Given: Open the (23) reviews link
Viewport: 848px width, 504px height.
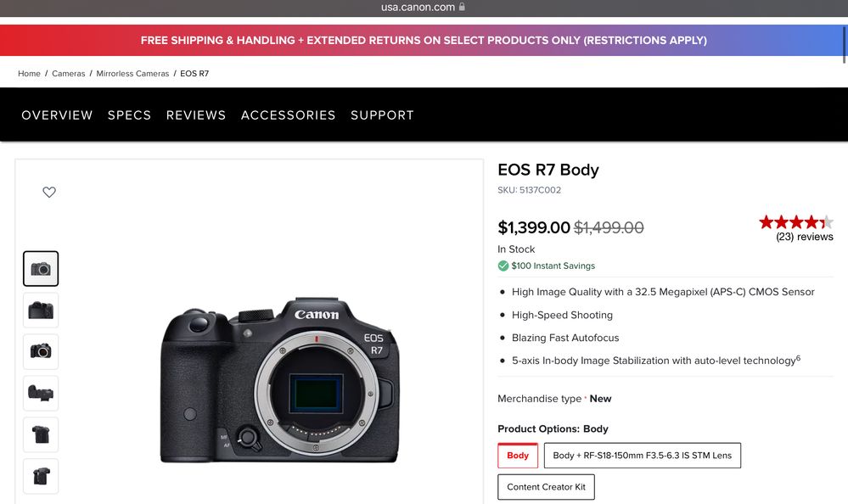Looking at the screenshot, I should coord(805,238).
